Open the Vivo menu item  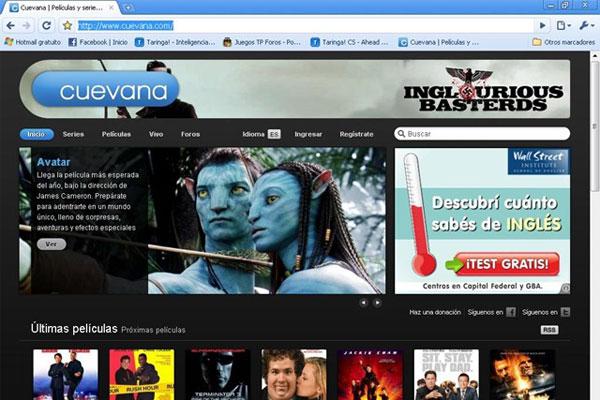click(156, 134)
